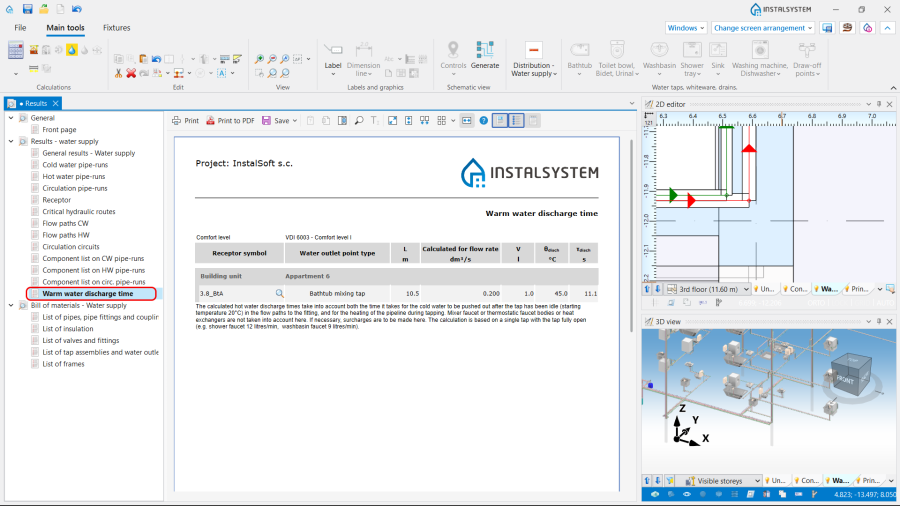900x506 pixels.
Task: Click the Generate schematic view icon
Action: (x=485, y=50)
